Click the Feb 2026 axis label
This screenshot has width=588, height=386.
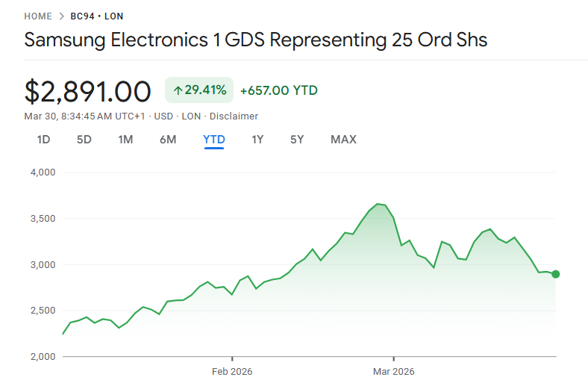point(232,371)
